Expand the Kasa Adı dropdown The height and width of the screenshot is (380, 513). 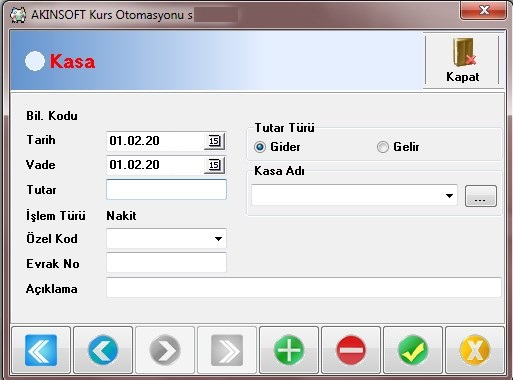[x=449, y=196]
